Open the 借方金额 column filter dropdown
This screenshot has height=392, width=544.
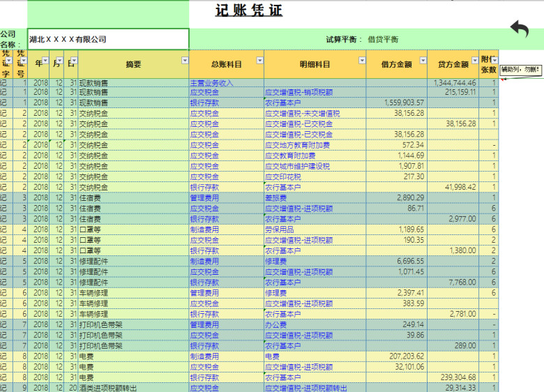pos(423,61)
